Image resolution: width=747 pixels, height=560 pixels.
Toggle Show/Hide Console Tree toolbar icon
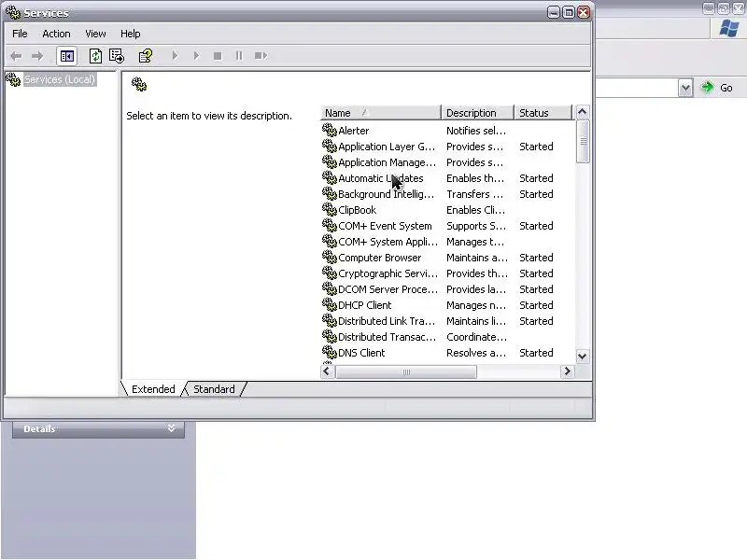66,56
